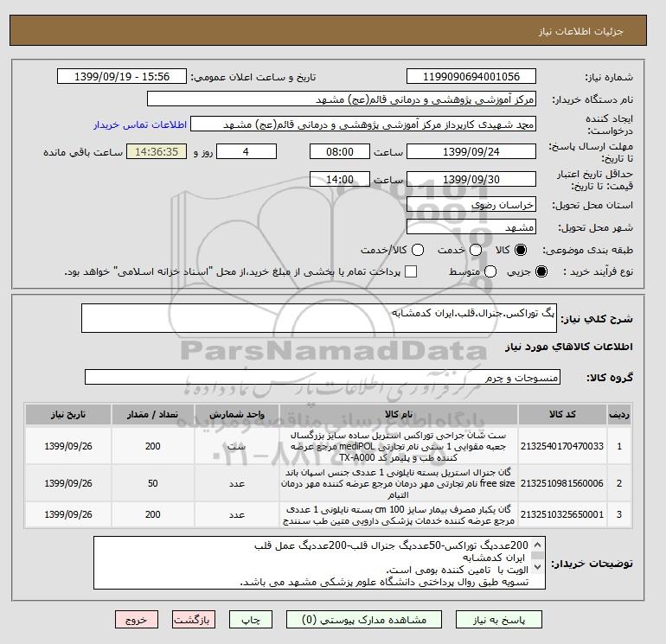This screenshot has width=666, height=644.
Task: Click the نام کالا column header
Action: 399,414
